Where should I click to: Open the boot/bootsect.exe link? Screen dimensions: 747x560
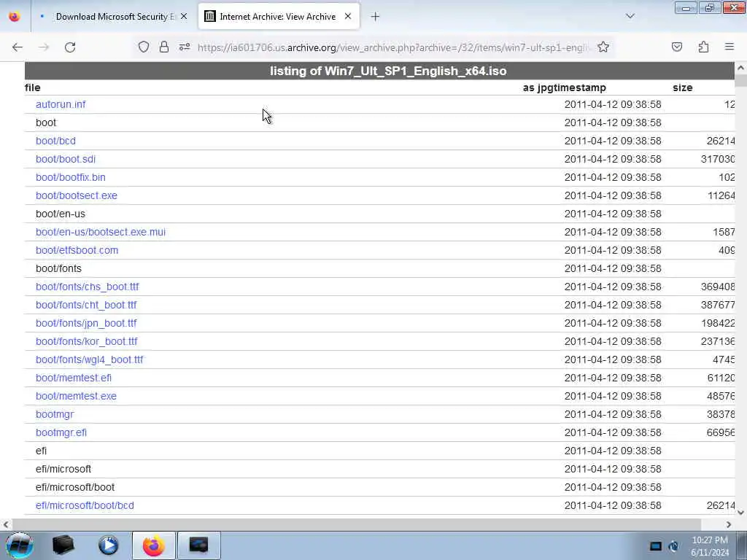(x=76, y=195)
